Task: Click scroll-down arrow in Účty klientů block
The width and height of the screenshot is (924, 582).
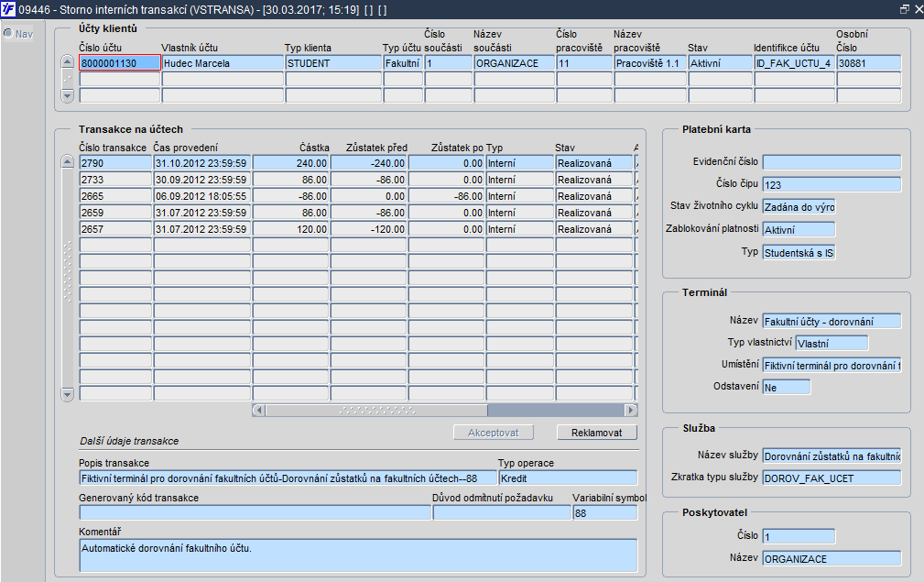Action: [67, 95]
